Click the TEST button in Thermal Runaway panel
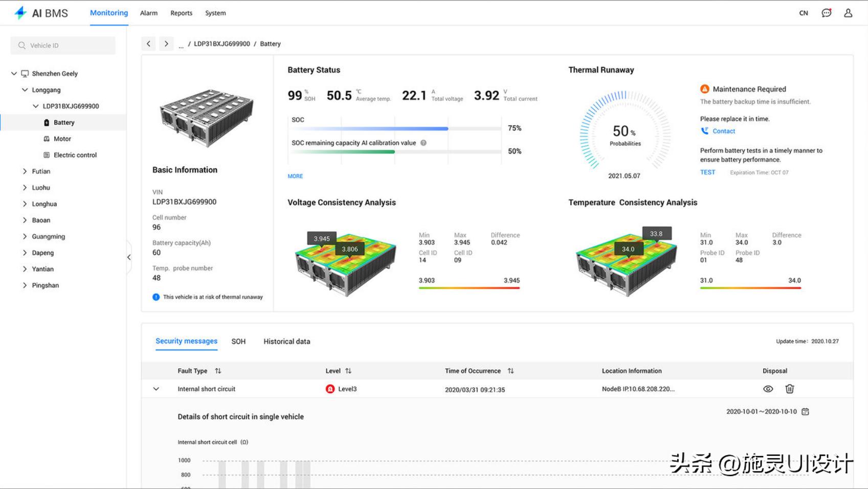 tap(708, 172)
